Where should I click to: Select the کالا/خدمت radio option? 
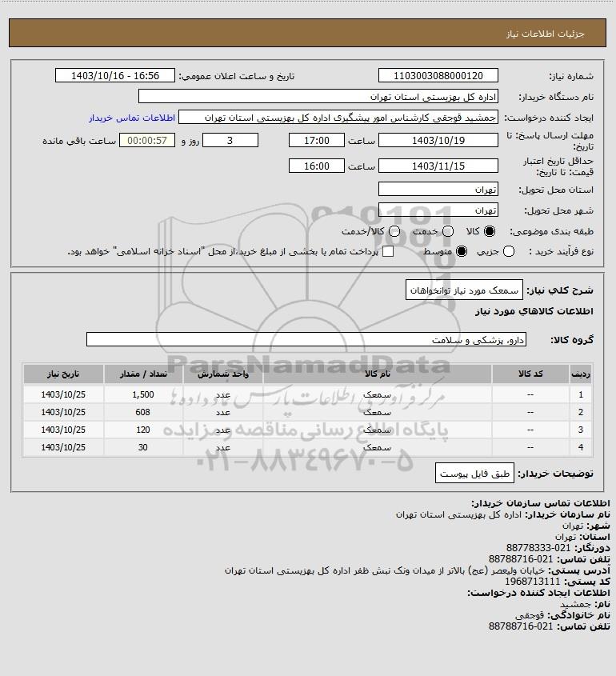(394, 231)
